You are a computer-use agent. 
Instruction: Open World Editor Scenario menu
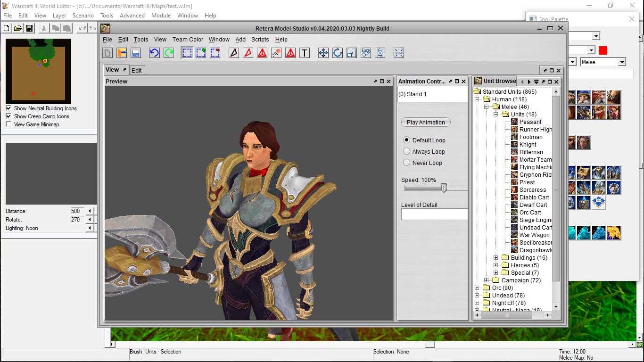[x=83, y=16]
